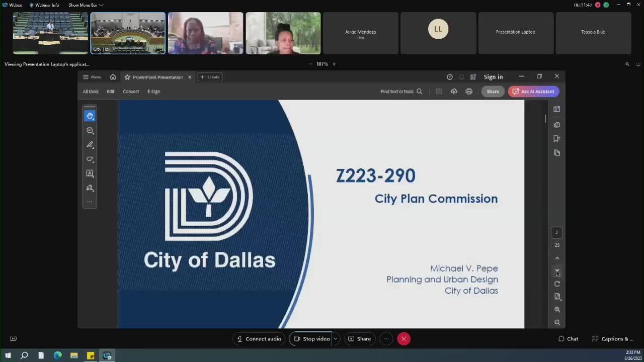This screenshot has width=644, height=362.
Task: Select Presentation Laptop participant tile
Action: click(x=516, y=33)
